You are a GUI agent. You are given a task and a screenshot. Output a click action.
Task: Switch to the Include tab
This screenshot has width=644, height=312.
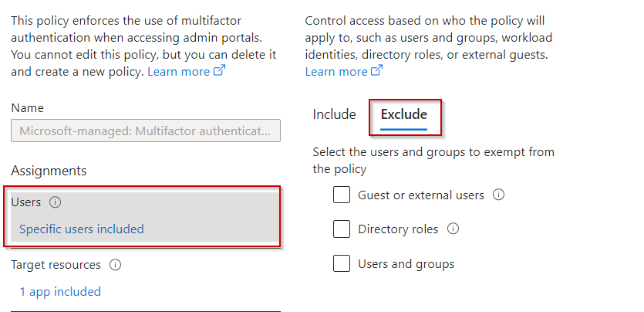pyautogui.click(x=334, y=114)
